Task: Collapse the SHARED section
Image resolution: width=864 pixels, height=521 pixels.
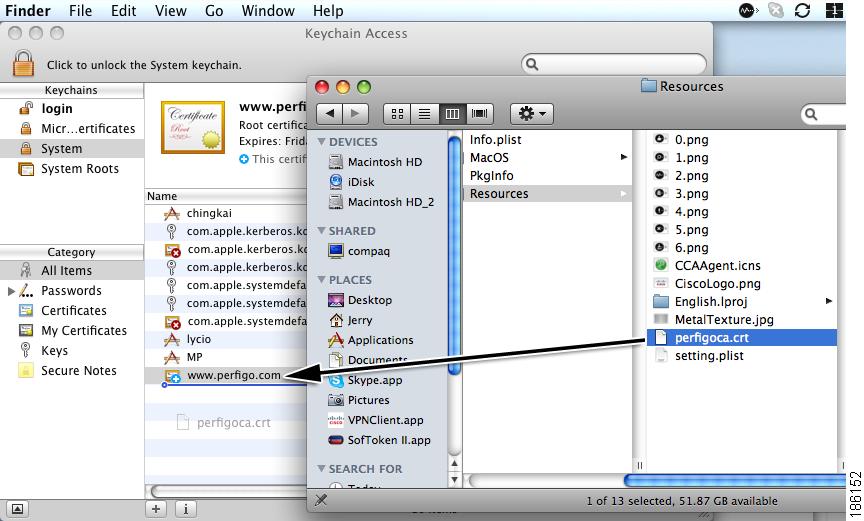Action: click(321, 231)
